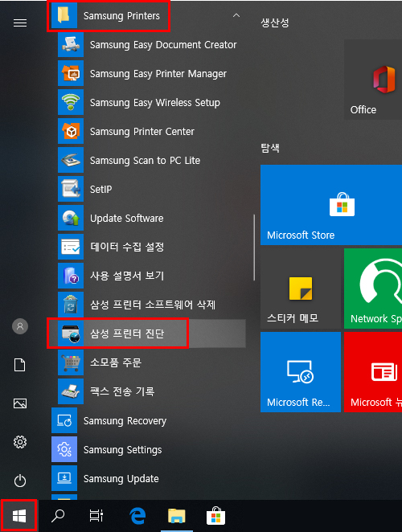
Task: Click the app list scrollbar
Action: click(x=254, y=248)
